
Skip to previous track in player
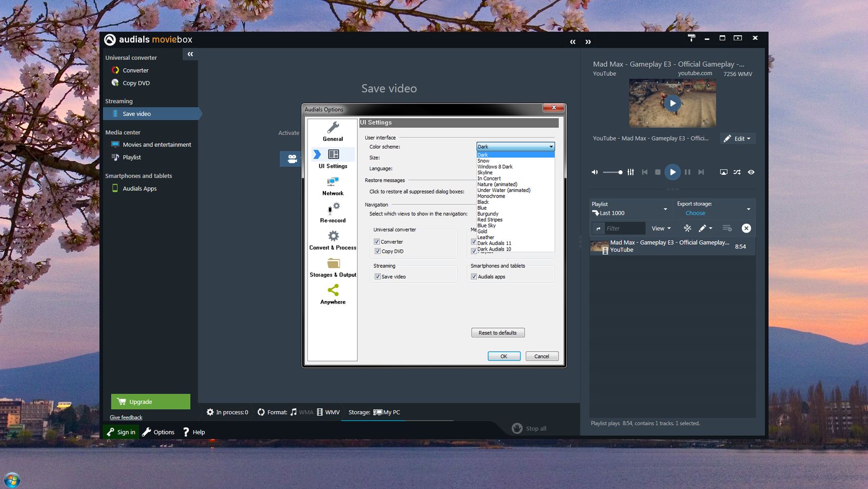(644, 172)
